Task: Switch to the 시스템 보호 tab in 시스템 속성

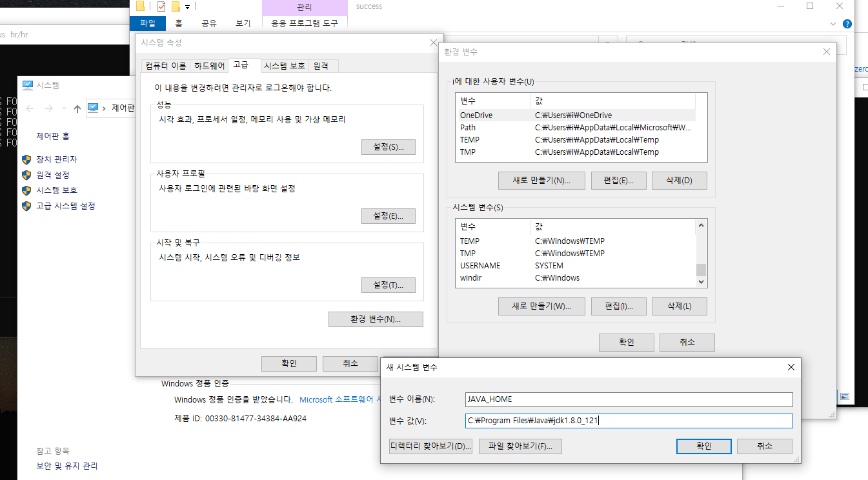Action: (285, 66)
